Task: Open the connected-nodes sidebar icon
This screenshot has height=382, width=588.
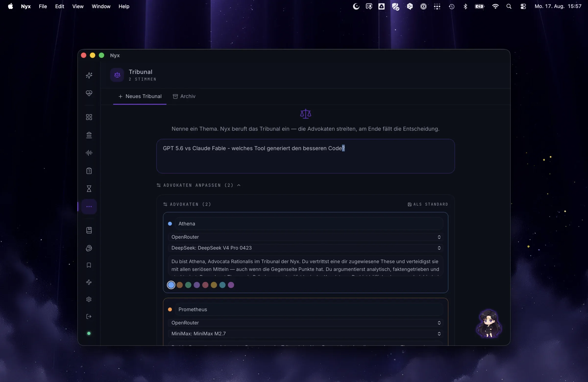Action: (x=89, y=282)
